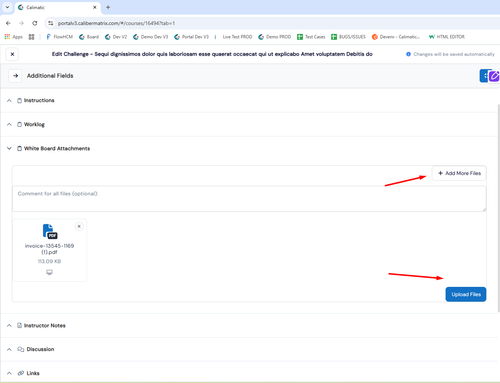Open a new browser tab
The image size is (500, 383).
tap(108, 7)
